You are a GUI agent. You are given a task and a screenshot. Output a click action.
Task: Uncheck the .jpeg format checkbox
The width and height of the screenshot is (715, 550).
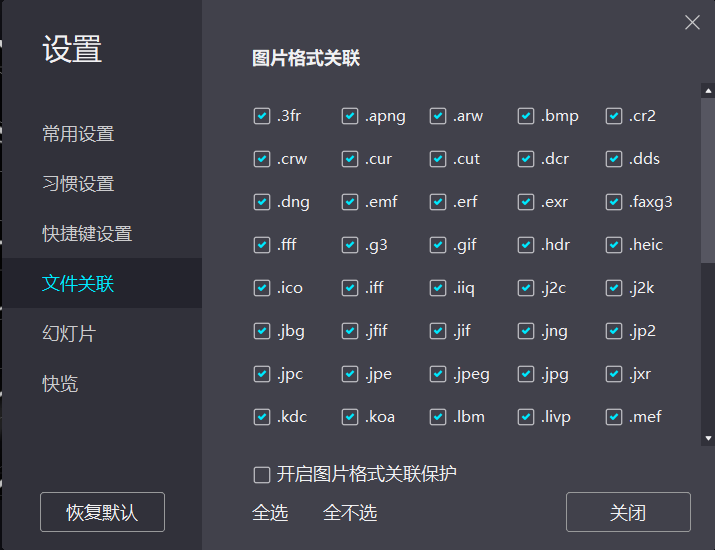[x=438, y=374]
